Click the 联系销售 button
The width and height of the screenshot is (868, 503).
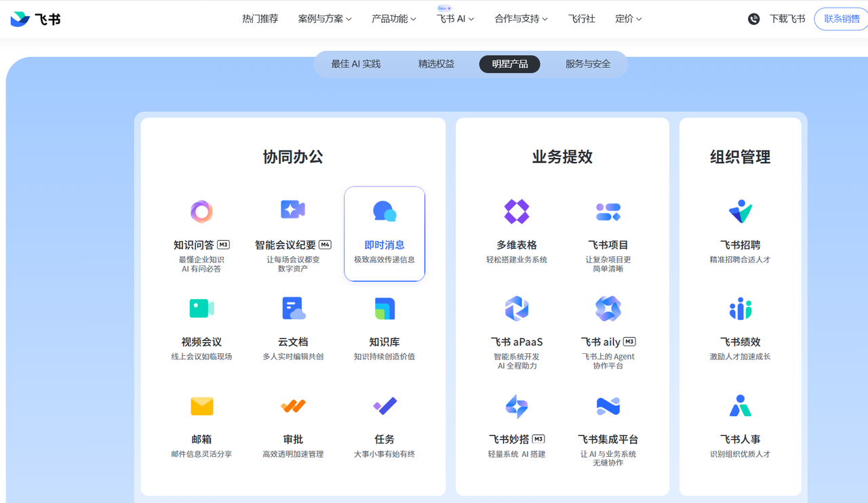click(842, 19)
